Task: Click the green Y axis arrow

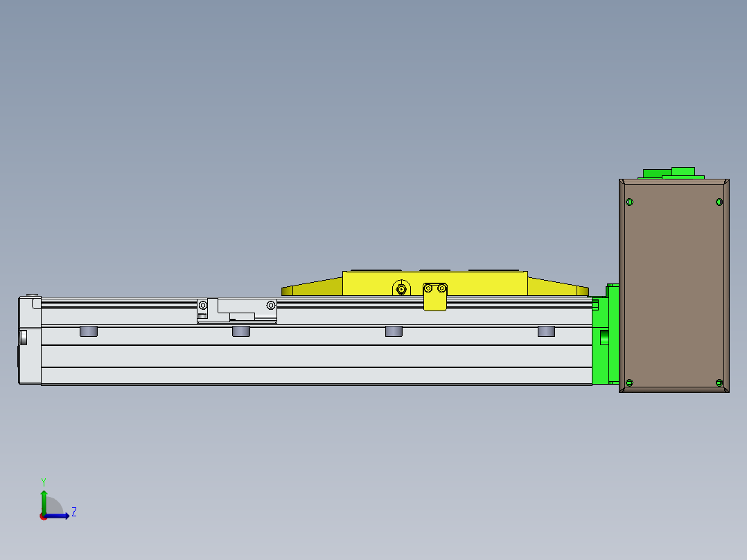Action: pyautogui.click(x=44, y=499)
